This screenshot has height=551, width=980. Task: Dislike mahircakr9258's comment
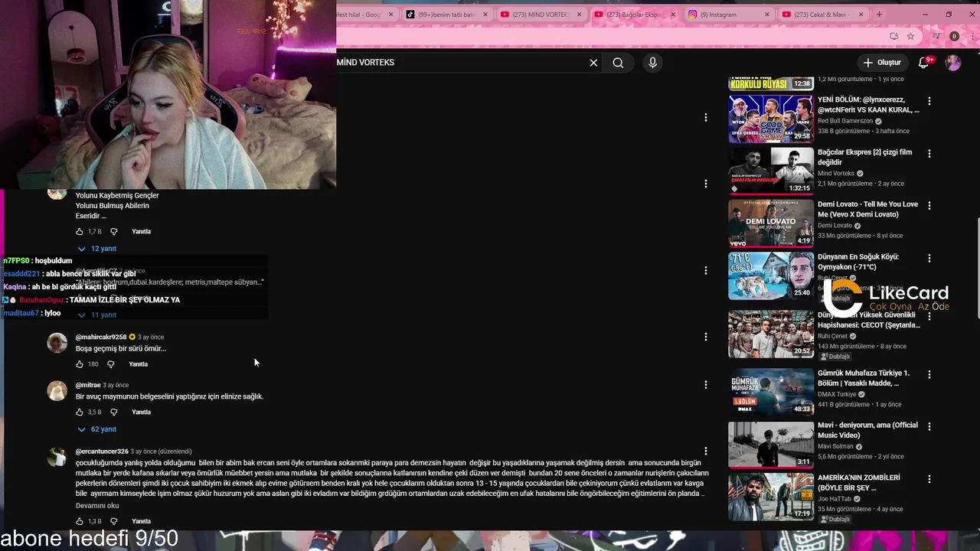tap(111, 364)
